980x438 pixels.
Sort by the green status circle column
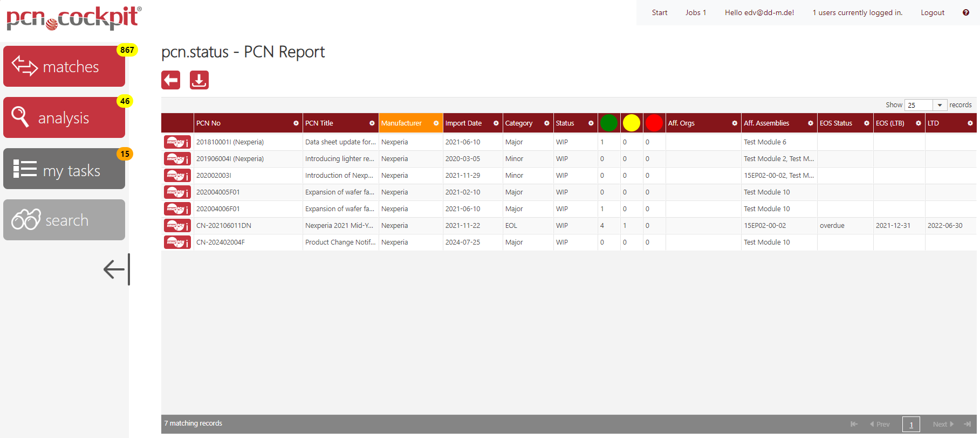click(609, 123)
